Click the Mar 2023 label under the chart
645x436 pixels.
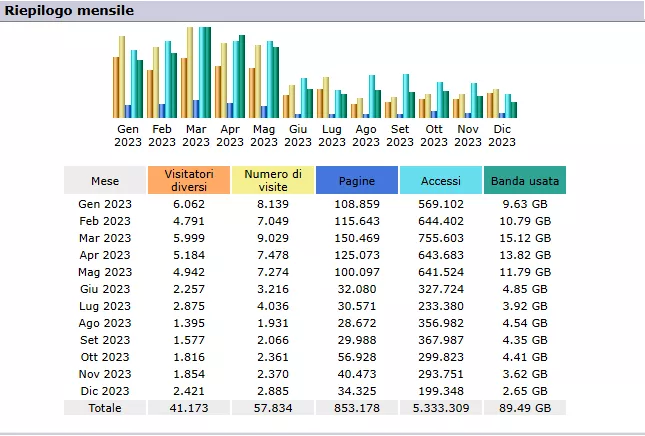click(x=196, y=136)
